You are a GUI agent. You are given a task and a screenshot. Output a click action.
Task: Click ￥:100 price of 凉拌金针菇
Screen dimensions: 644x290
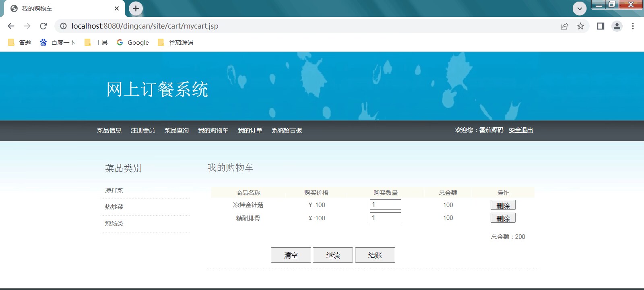click(x=316, y=205)
